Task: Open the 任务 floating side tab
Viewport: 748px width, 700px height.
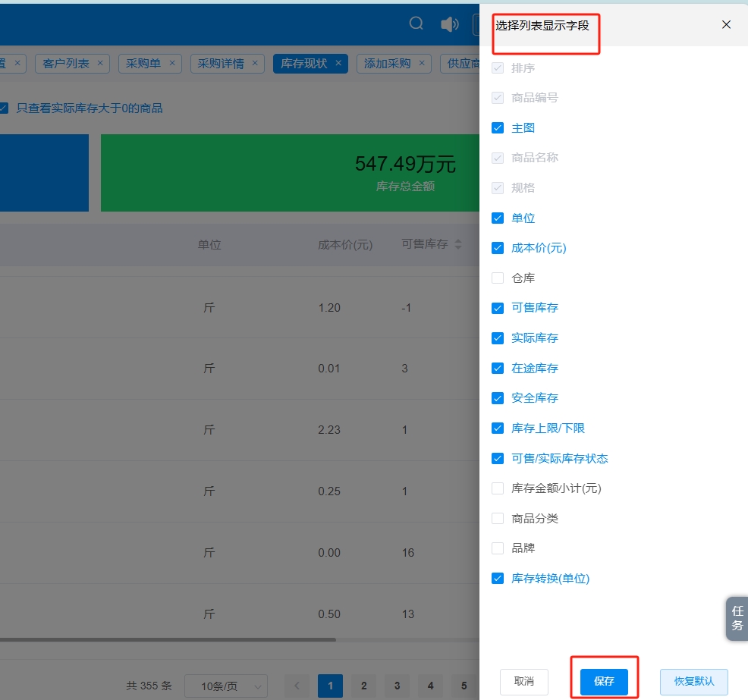Action: coord(737,618)
